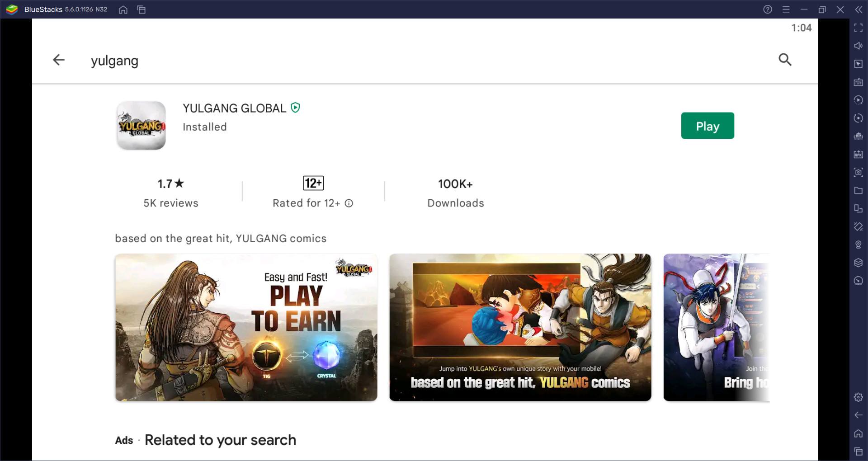Click the rotating circle macro icon
868x461 pixels.
pos(858,118)
